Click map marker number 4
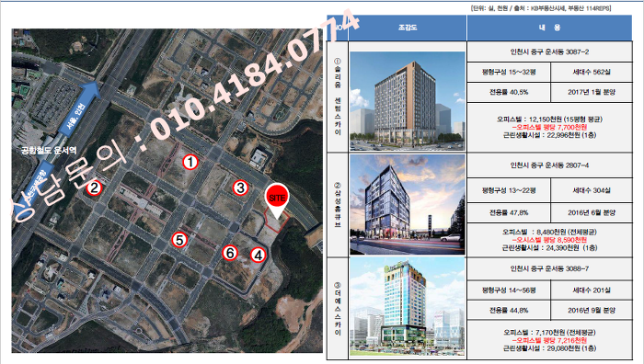The height and width of the screenshot is (364, 644). tap(258, 255)
